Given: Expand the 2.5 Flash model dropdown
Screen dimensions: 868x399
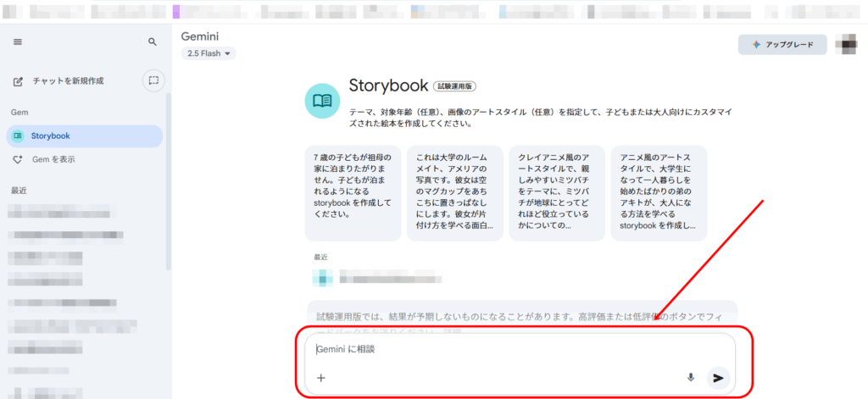Looking at the screenshot, I should coord(209,53).
